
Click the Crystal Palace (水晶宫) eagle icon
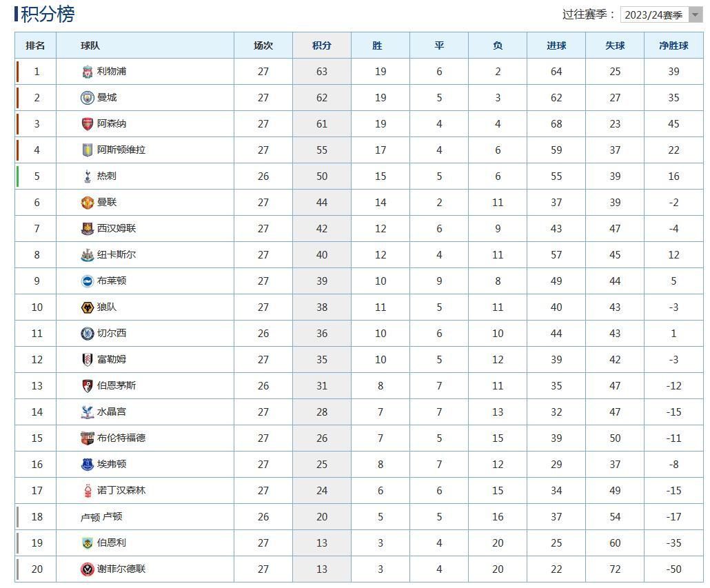pos(88,412)
